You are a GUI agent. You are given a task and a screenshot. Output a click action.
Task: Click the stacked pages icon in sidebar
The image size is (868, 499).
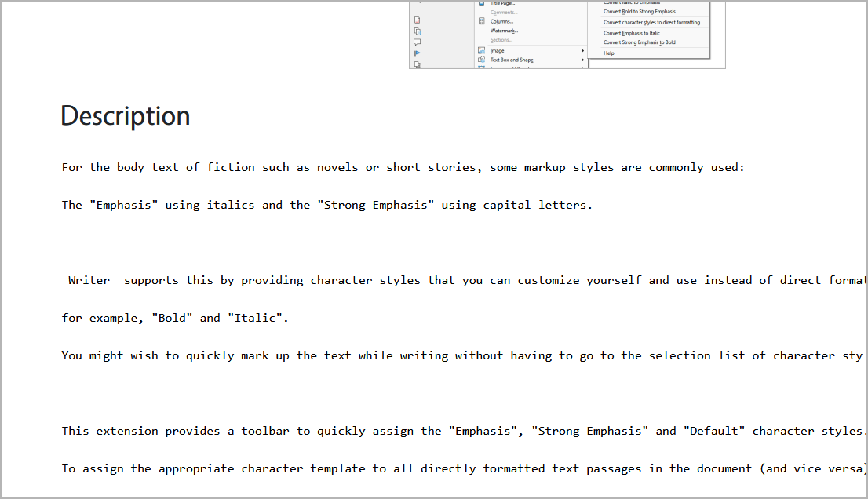[x=418, y=31]
